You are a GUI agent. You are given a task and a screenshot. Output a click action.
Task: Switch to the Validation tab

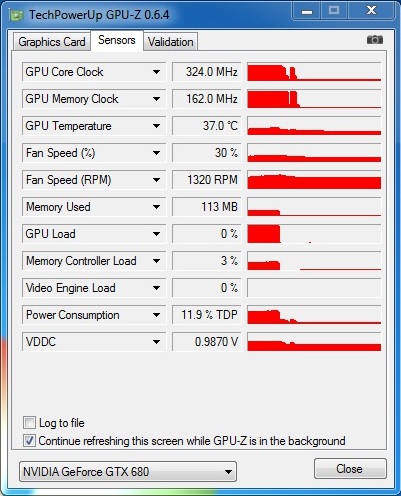[x=171, y=42]
